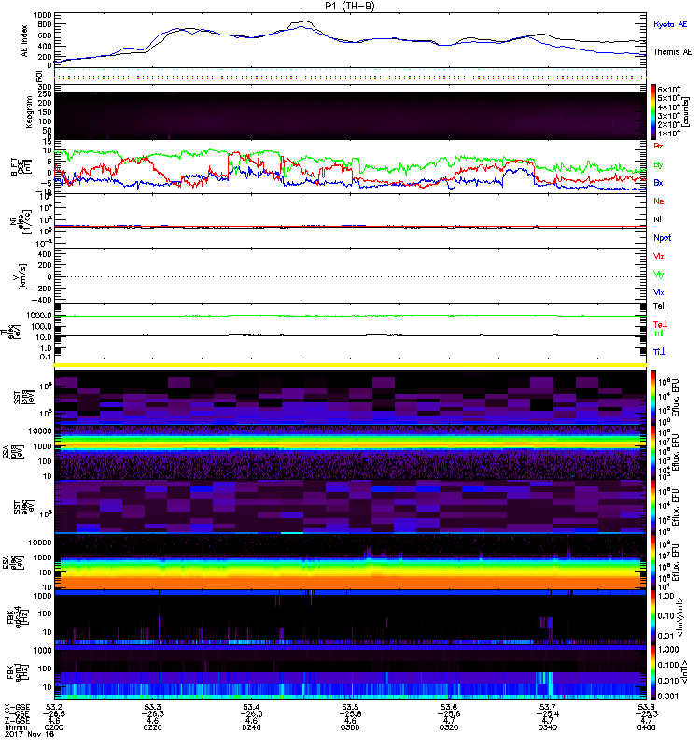700x747 pixels.
Task: Click the FBK nT color bar
Action: tap(653, 672)
